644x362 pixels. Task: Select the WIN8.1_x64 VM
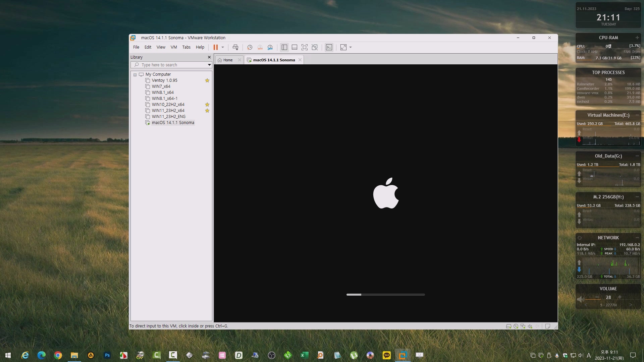[163, 93]
